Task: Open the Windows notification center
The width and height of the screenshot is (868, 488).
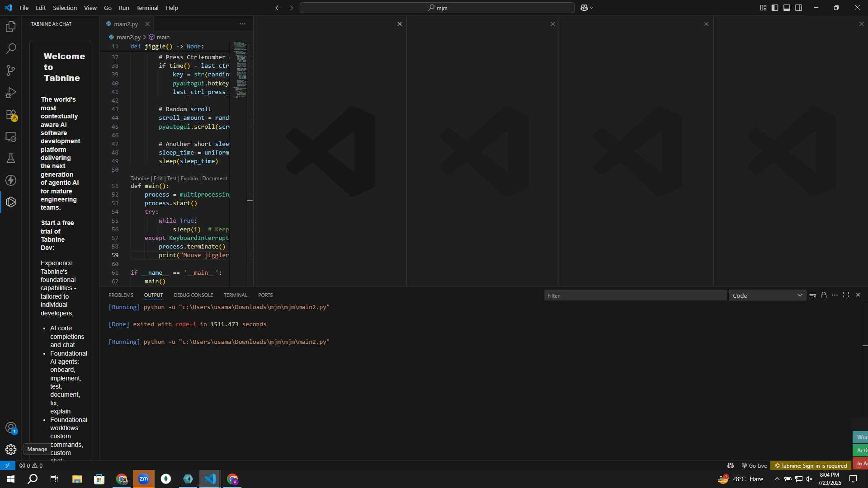Action: pyautogui.click(x=853, y=479)
